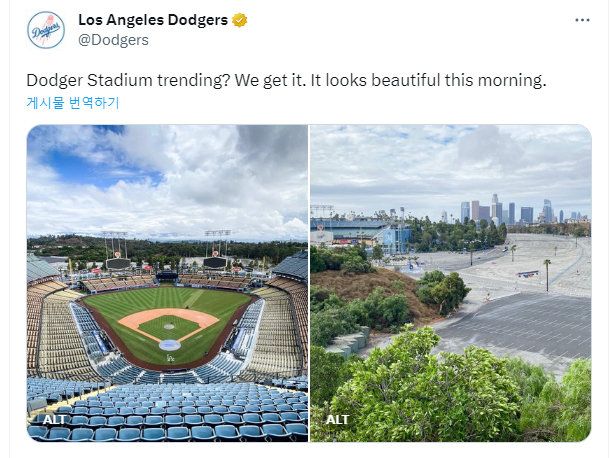This screenshot has width=611, height=458.
Task: Click ALT badge on the skyline photo
Action: point(336,420)
